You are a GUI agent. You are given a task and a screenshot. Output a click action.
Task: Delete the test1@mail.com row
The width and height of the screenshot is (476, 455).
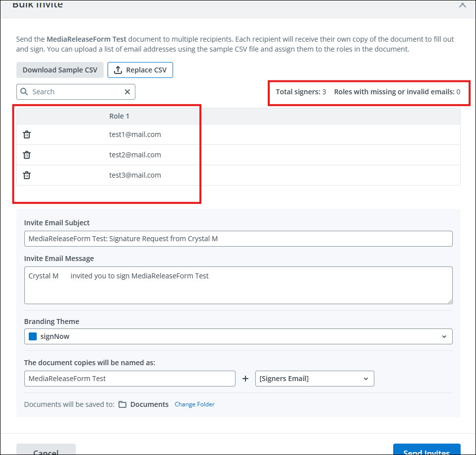point(27,134)
